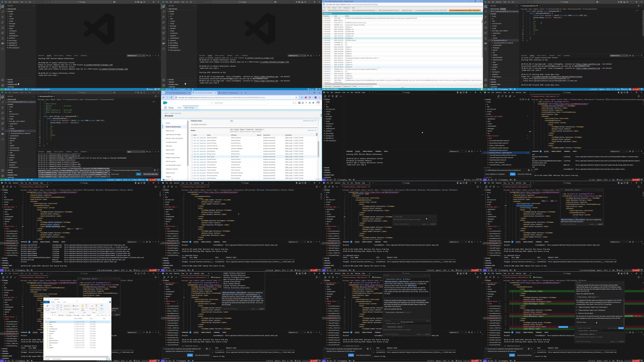Click Deactivate link for Vertex Solutions
Image resolution: width=644 pixels, height=362 pixels.
(x=203, y=140)
